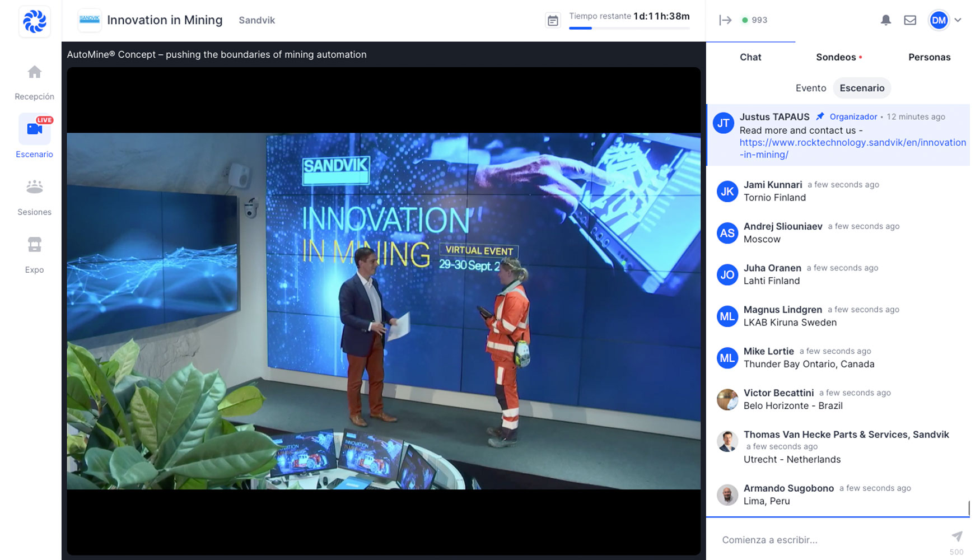Open the Expo booth icon
This screenshot has width=980, height=560.
(x=35, y=245)
